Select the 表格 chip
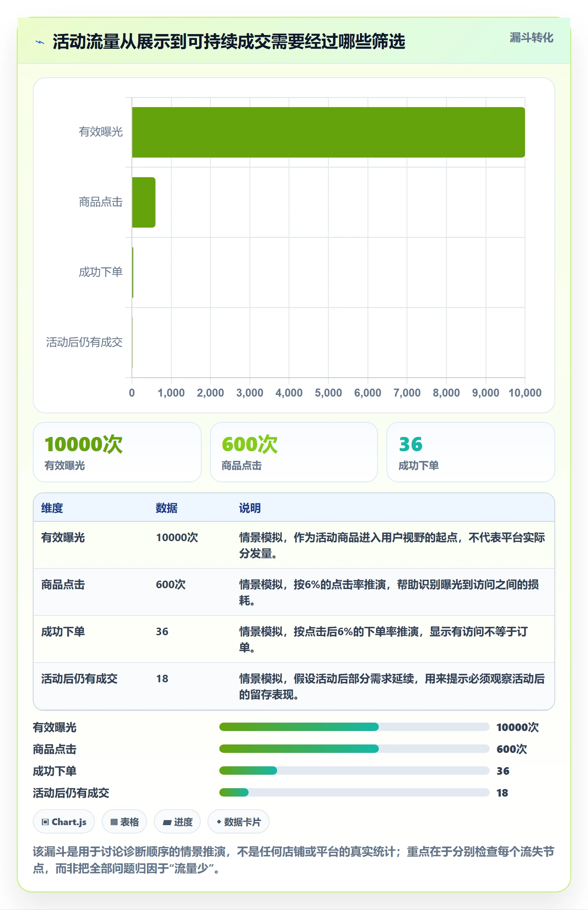The width and height of the screenshot is (588, 910). (124, 822)
